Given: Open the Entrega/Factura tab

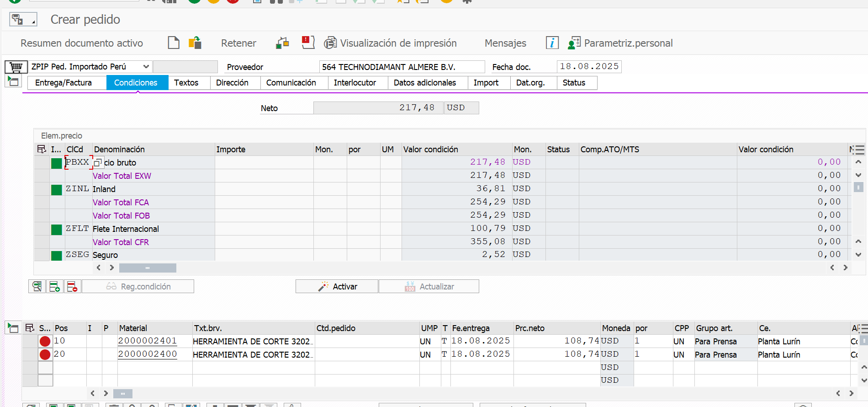Looking at the screenshot, I should click(x=64, y=83).
